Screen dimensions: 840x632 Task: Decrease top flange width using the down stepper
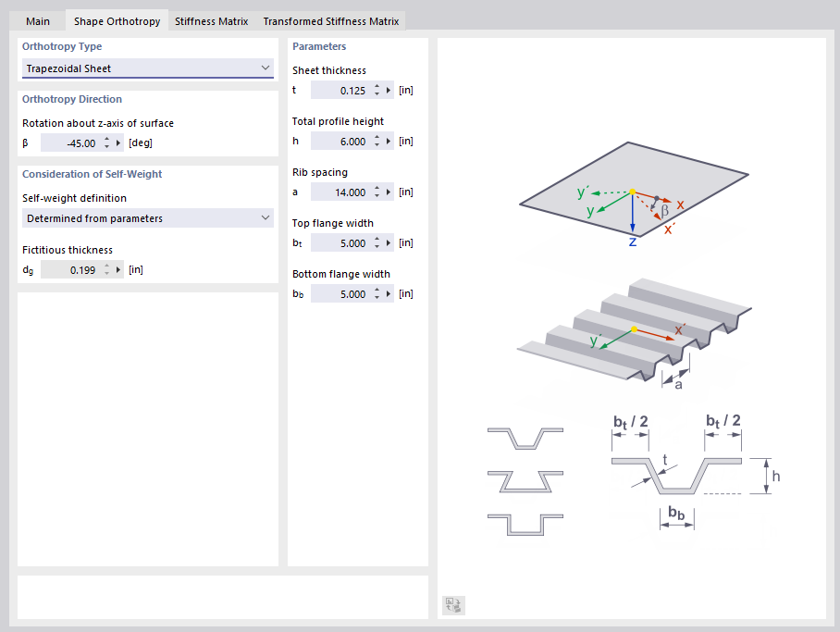(x=377, y=246)
